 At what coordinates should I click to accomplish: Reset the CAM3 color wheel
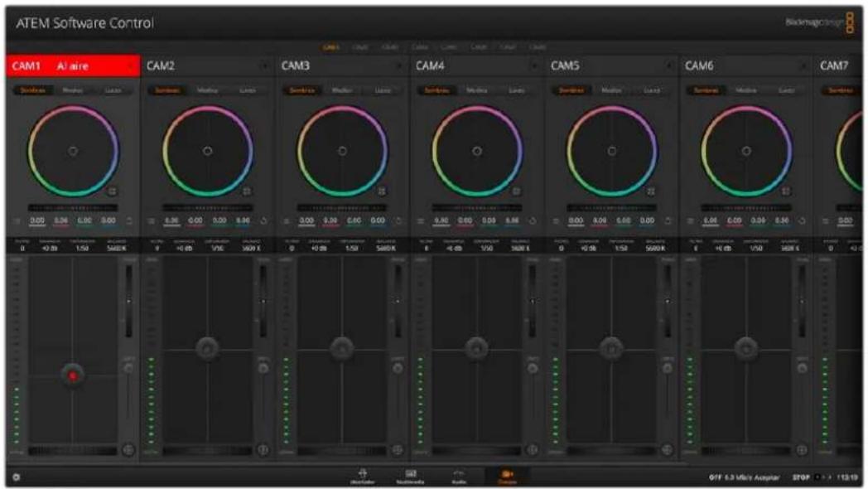(x=382, y=191)
